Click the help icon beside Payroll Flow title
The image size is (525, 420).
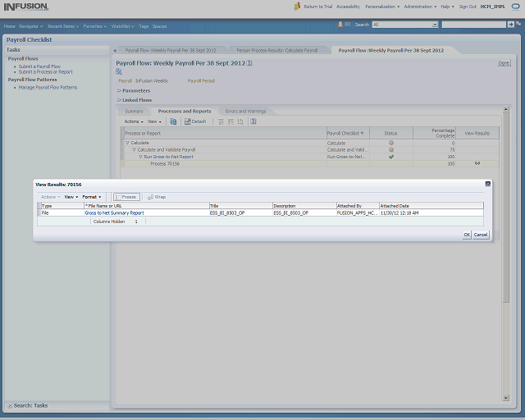[x=249, y=62]
